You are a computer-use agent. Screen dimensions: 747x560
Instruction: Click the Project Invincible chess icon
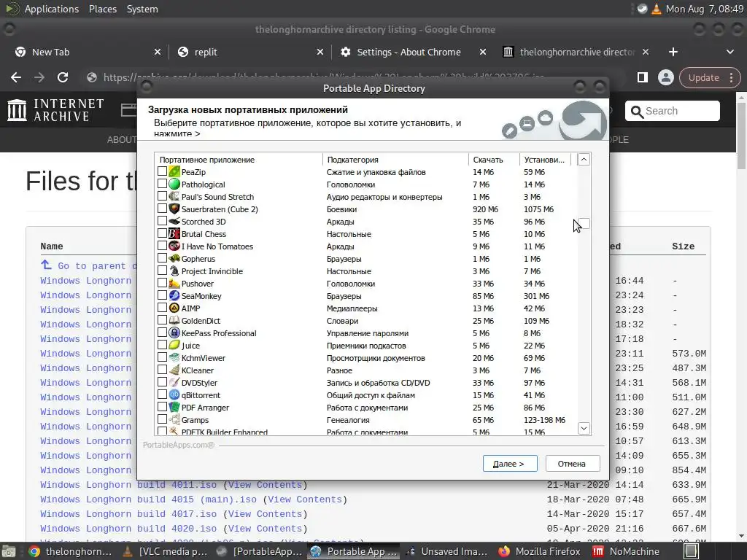[x=174, y=271]
